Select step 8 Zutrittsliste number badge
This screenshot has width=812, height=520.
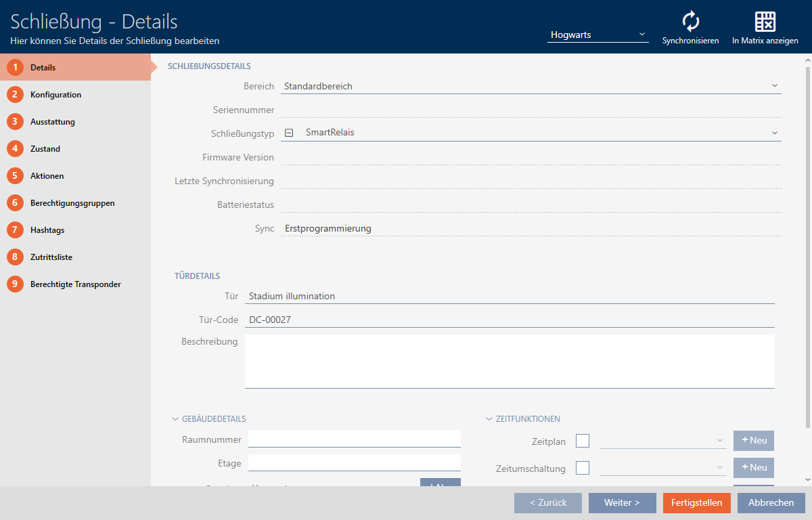(15, 257)
